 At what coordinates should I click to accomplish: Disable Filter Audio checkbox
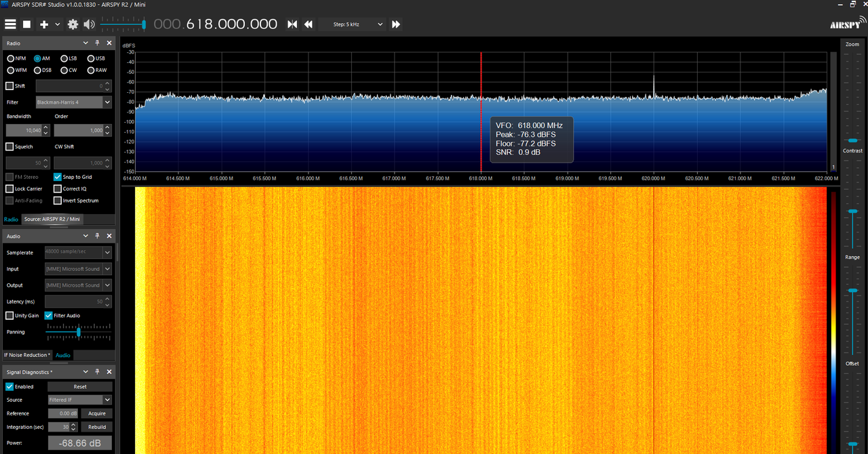coord(49,316)
